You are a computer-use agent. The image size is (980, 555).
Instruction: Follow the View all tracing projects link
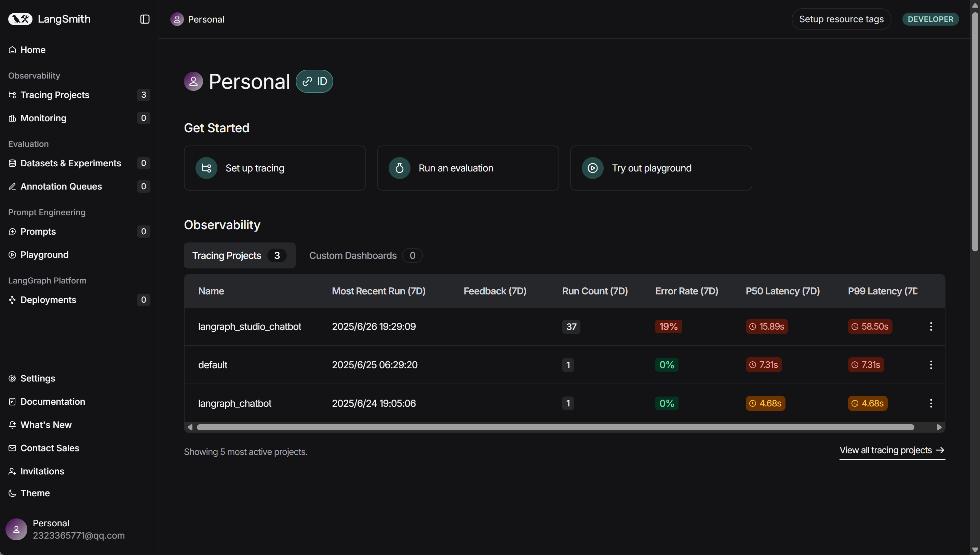[x=892, y=450]
